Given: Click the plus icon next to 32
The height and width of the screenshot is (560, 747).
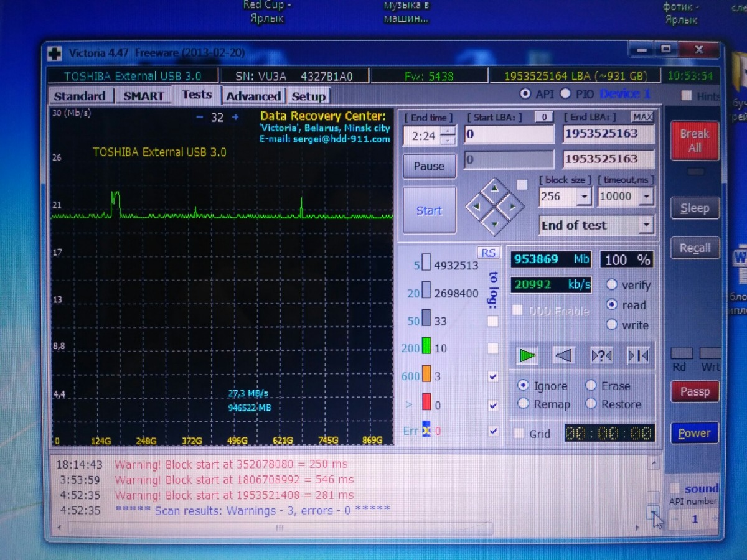Looking at the screenshot, I should (235, 117).
